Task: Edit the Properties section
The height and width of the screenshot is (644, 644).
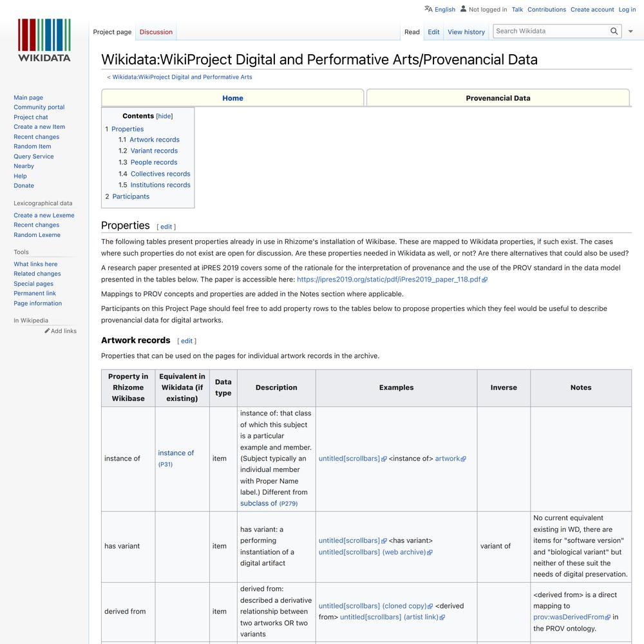Action: click(x=166, y=227)
